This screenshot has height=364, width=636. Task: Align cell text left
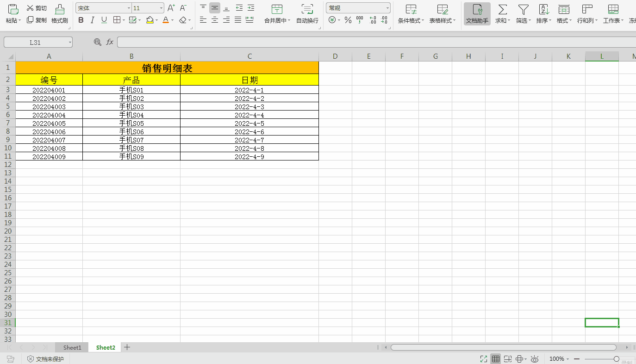(x=203, y=20)
